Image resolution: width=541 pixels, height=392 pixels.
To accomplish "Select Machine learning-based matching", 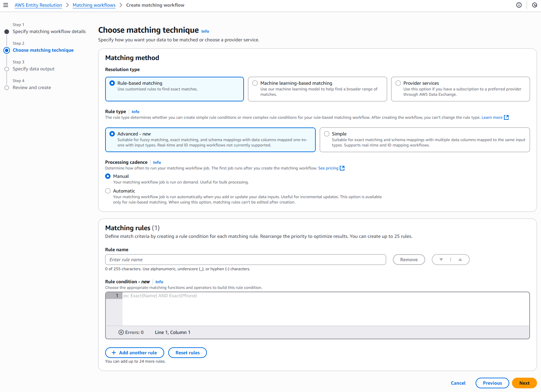I will click(x=255, y=83).
